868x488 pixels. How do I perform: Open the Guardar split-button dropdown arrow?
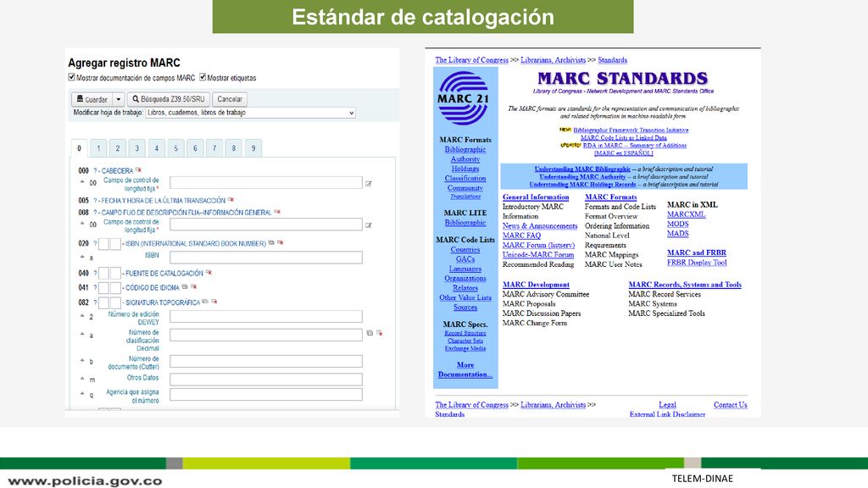(x=119, y=99)
